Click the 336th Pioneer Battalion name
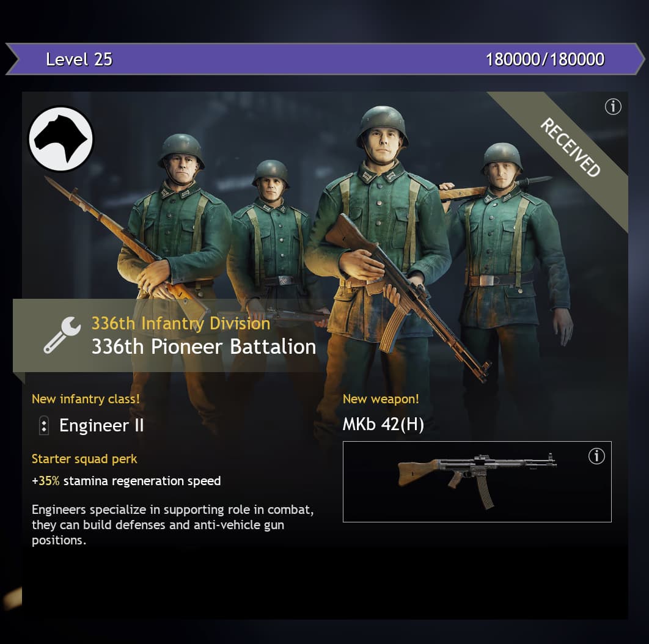The width and height of the screenshot is (649, 644). (x=204, y=346)
